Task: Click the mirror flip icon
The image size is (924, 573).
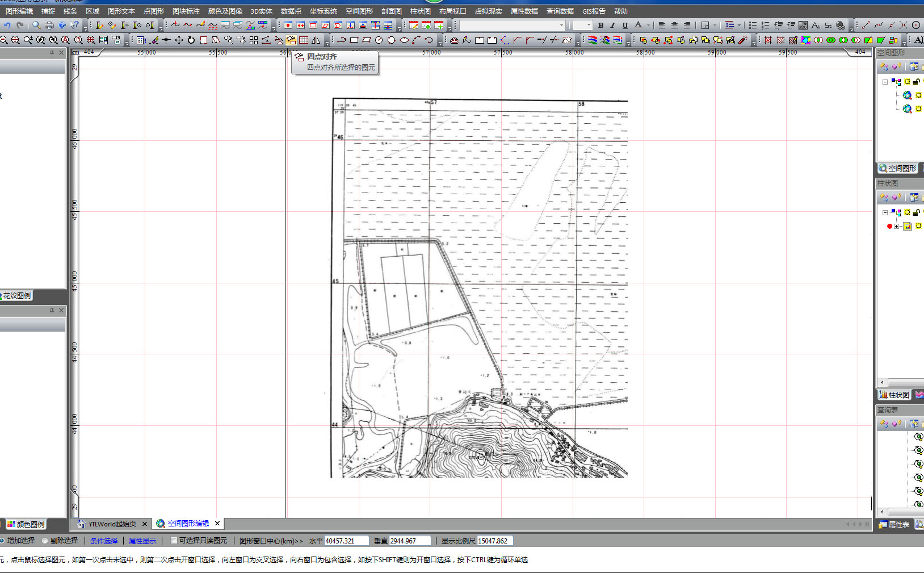Action: [316, 40]
